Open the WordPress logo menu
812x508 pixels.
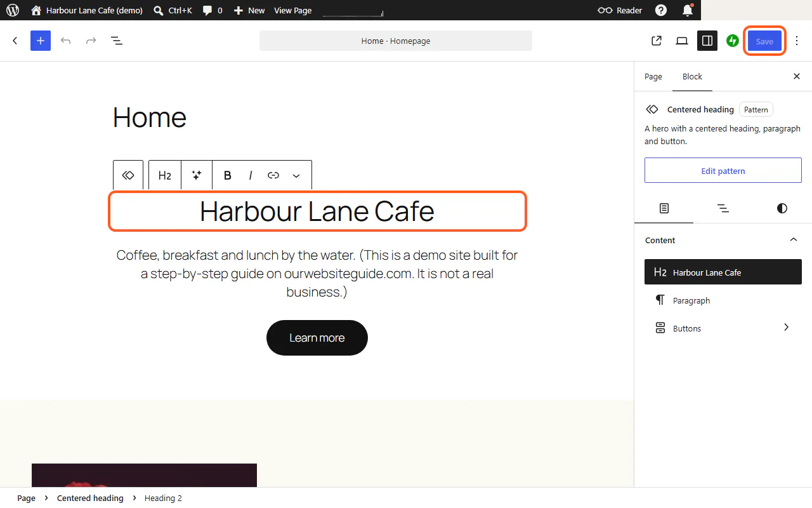click(13, 10)
